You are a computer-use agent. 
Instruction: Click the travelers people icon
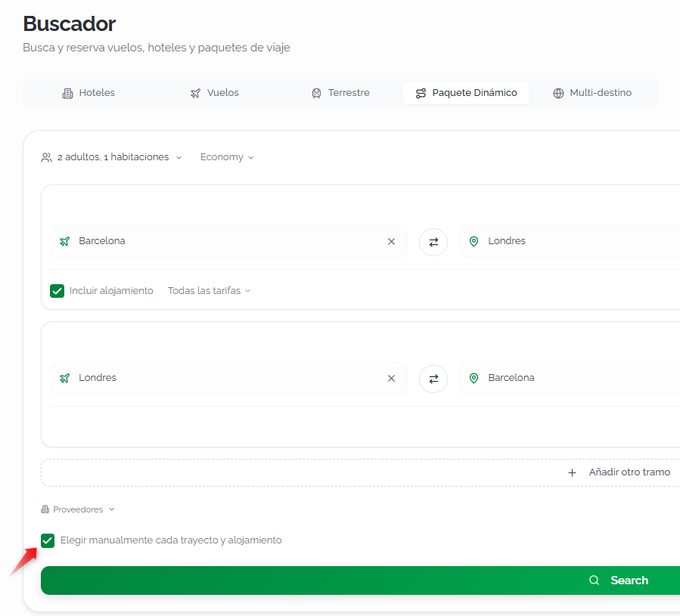tap(46, 157)
